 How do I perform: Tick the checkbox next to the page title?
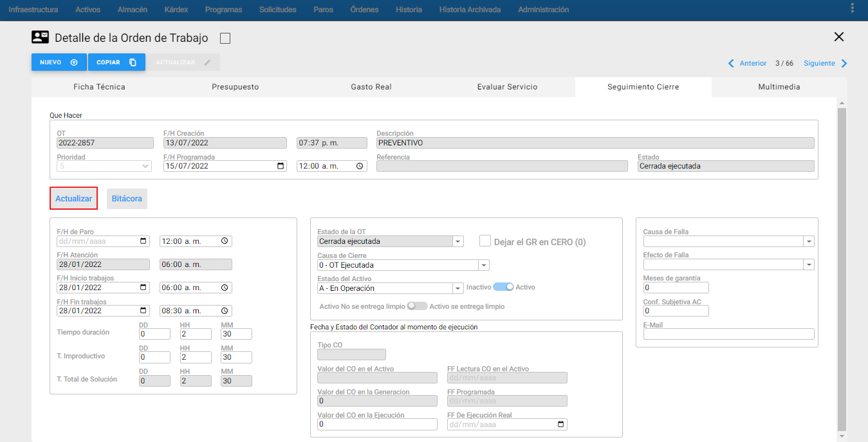[225, 39]
